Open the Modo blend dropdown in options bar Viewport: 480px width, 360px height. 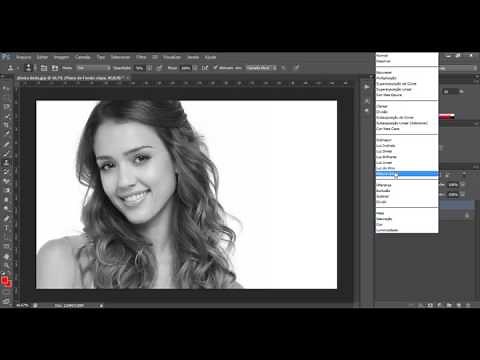[93, 68]
